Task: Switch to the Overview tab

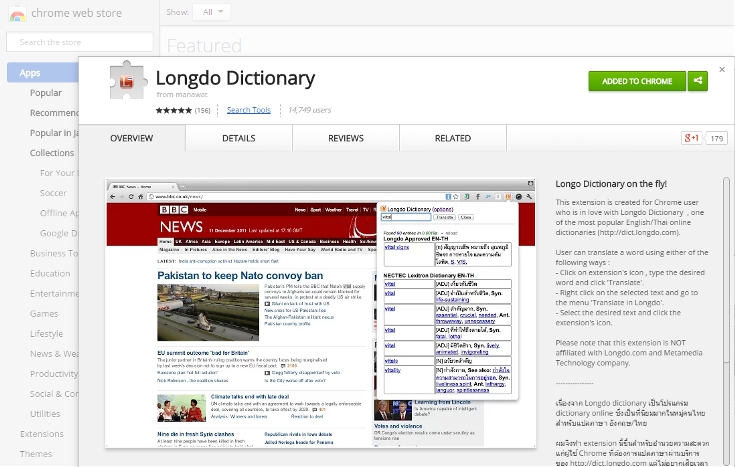Action: click(132, 138)
